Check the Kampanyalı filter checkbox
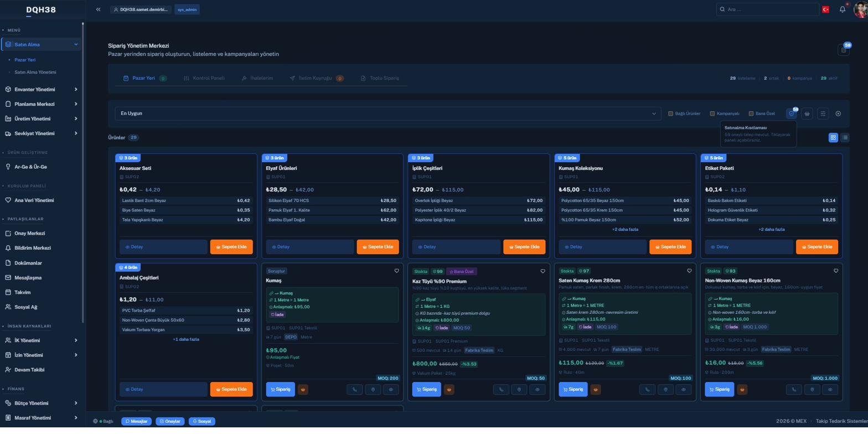The height and width of the screenshot is (434, 868). click(x=712, y=113)
